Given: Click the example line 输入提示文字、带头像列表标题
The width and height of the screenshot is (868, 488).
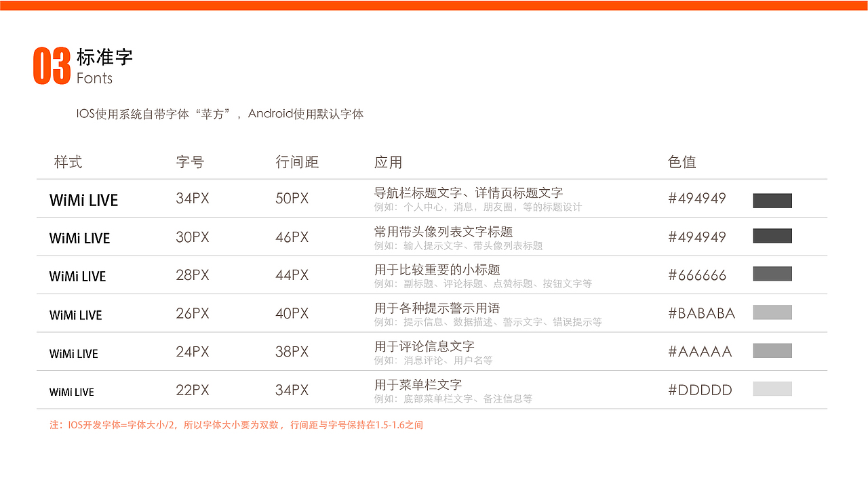Looking at the screenshot, I should click(458, 246).
